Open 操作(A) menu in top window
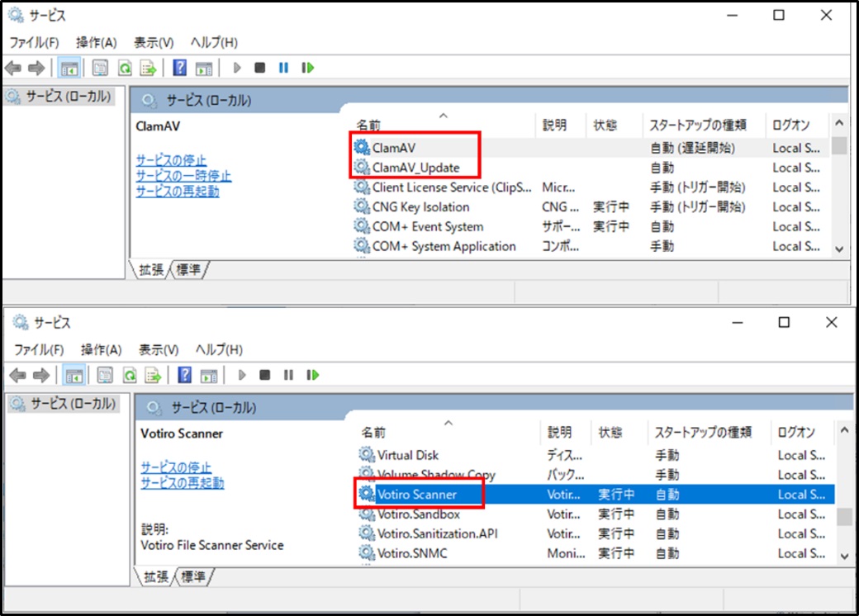 pyautogui.click(x=97, y=43)
